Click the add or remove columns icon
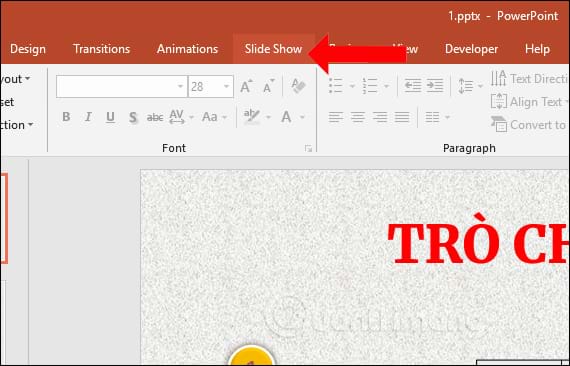This screenshot has width=570, height=366. [x=432, y=117]
